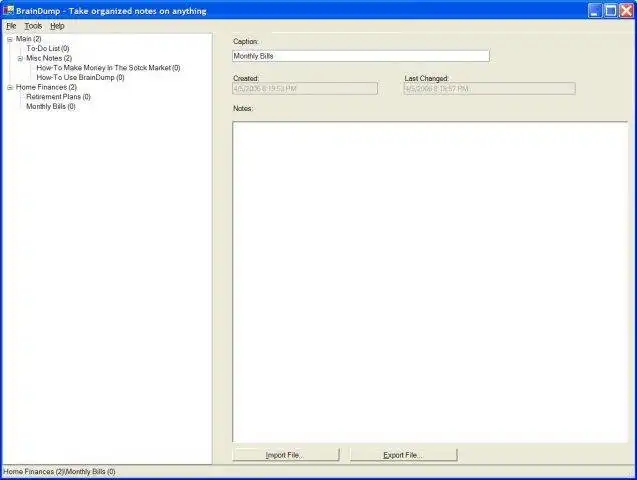The width and height of the screenshot is (637, 480).
Task: Click the Caption: label
Action: [x=245, y=41]
